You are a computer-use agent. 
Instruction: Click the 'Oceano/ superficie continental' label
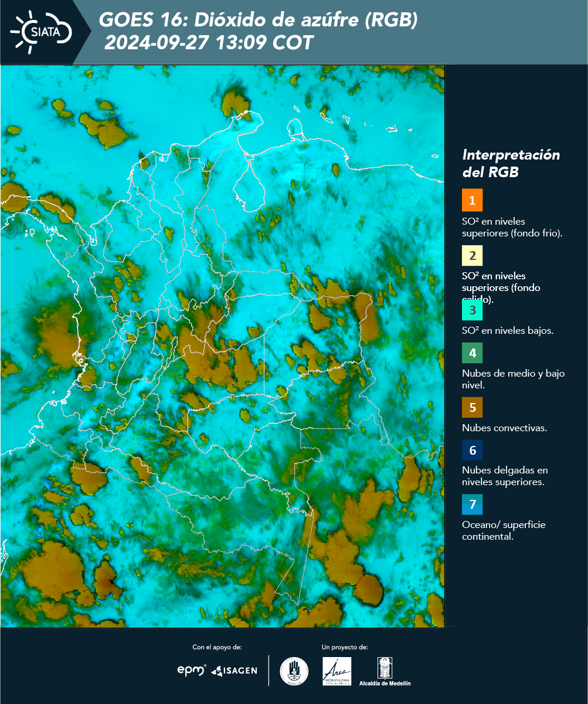504,530
